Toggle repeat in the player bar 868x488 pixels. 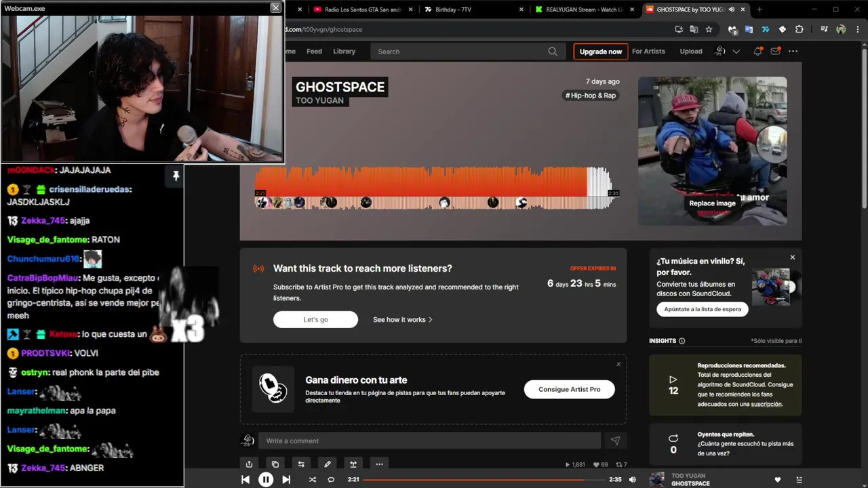tap(331, 479)
